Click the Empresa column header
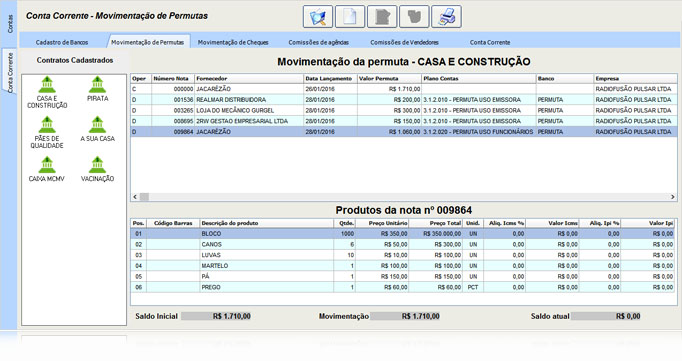 click(635, 79)
